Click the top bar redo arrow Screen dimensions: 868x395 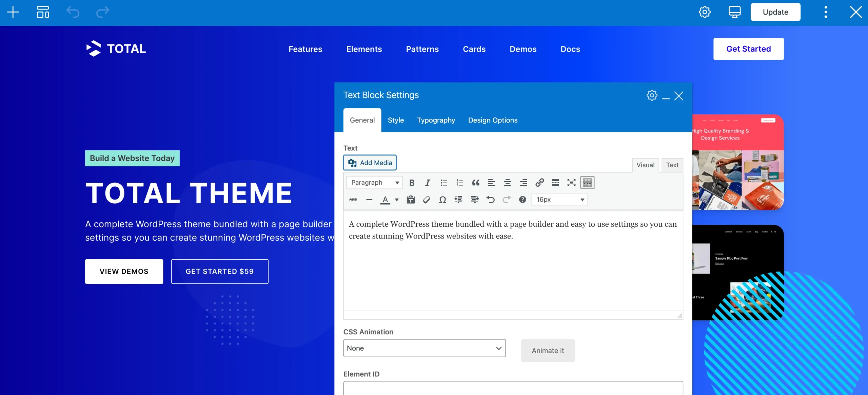(103, 12)
